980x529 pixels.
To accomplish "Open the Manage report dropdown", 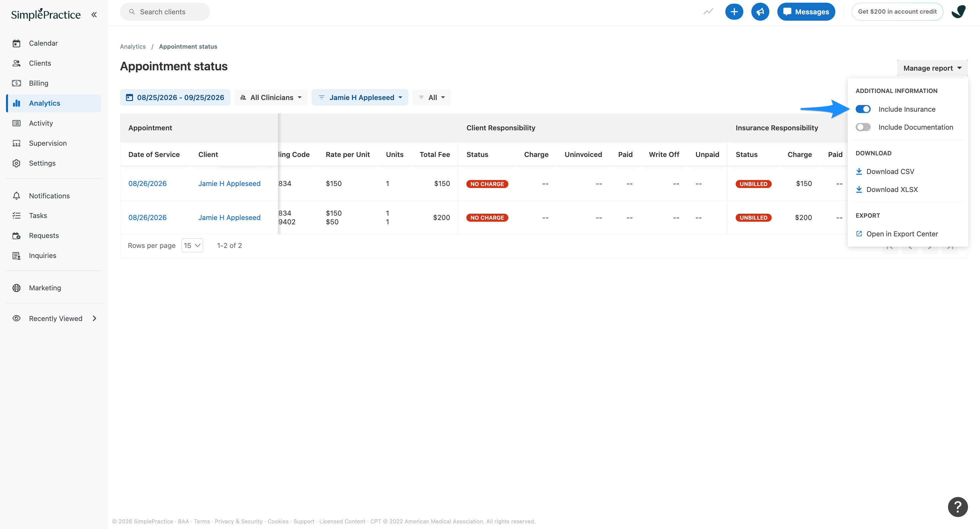I will [932, 68].
